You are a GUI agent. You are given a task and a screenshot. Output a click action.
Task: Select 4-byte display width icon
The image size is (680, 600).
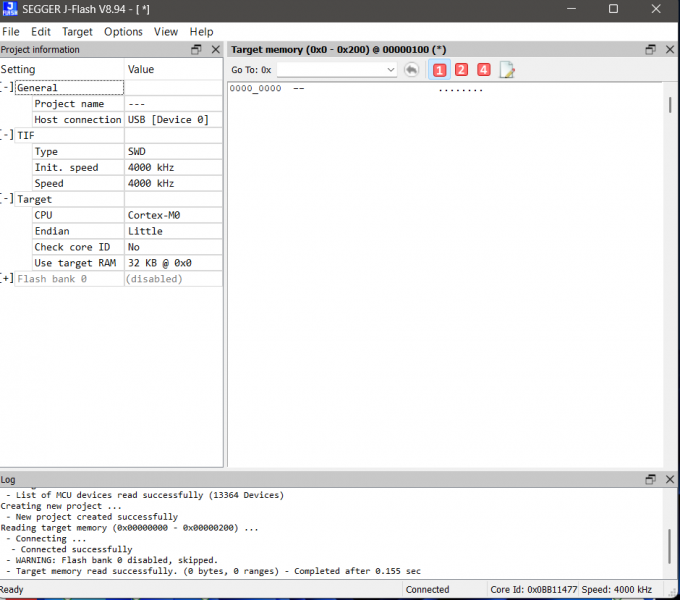[x=484, y=70]
